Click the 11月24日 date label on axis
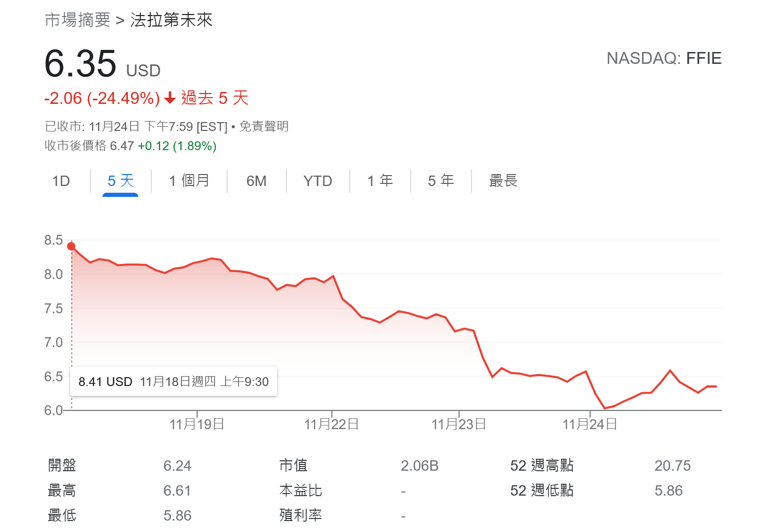This screenshot has width=760, height=532. click(589, 424)
